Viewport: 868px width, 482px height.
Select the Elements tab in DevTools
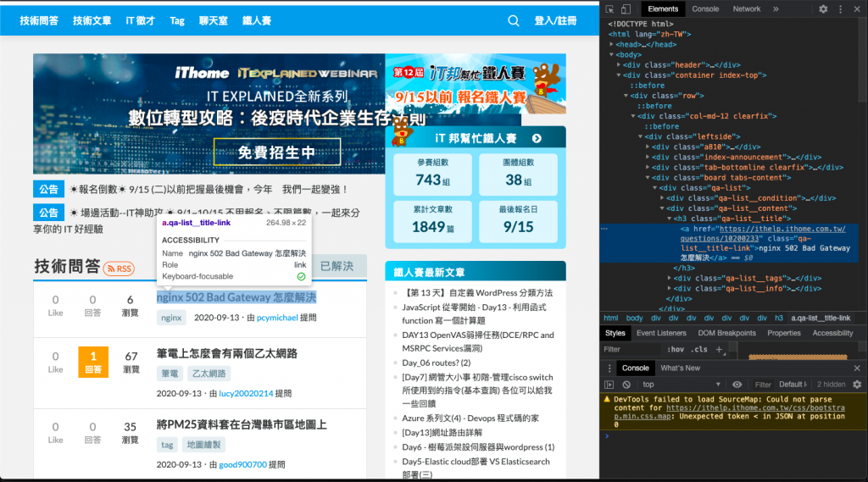coord(663,8)
